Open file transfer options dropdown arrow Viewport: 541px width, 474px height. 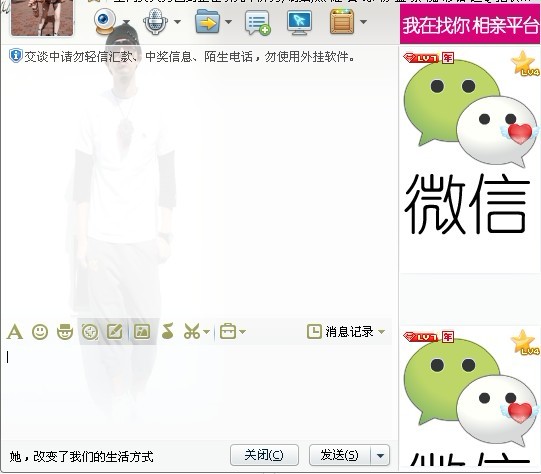tap(228, 22)
